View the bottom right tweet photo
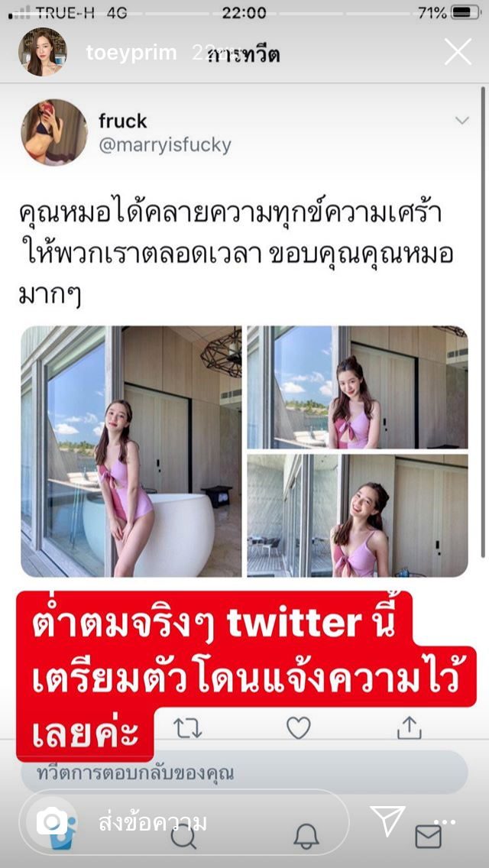489x868 pixels. pyautogui.click(x=358, y=516)
